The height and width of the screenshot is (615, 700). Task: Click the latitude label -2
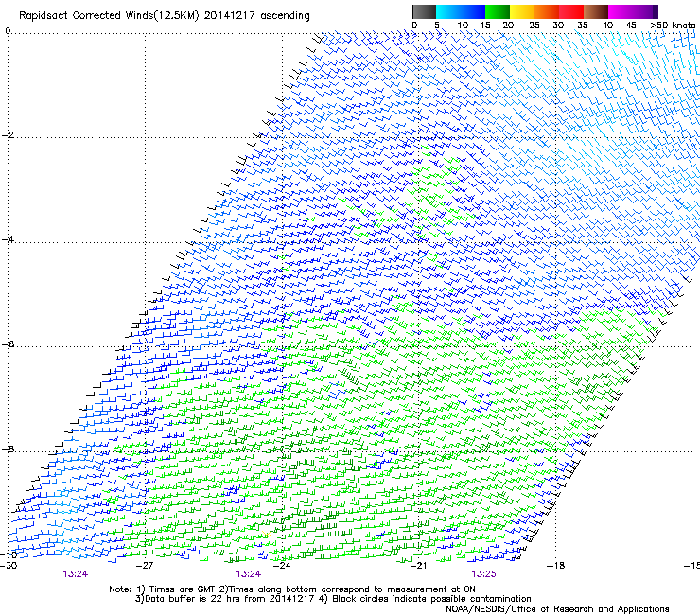point(8,135)
